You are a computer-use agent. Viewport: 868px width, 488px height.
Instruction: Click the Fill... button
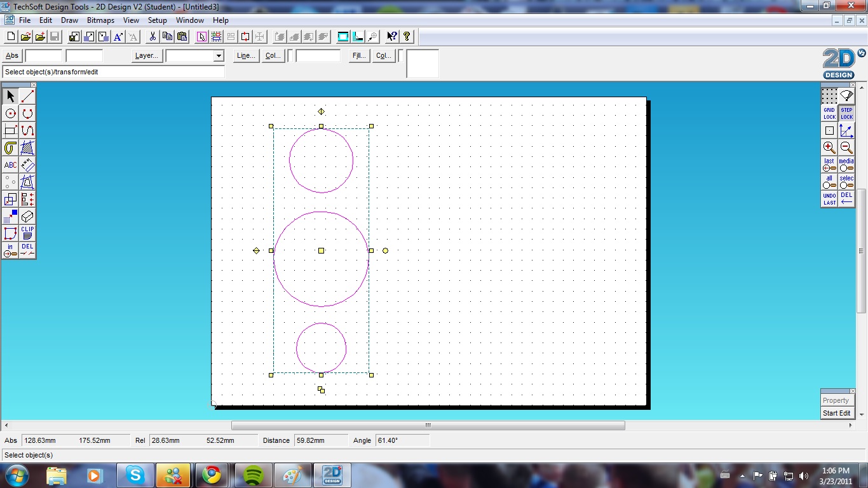tap(359, 56)
